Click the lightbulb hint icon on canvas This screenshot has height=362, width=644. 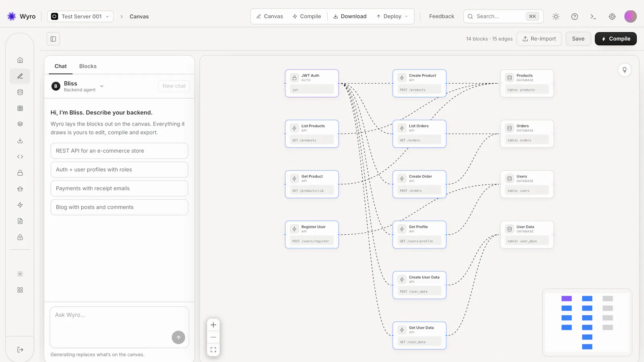[624, 70]
